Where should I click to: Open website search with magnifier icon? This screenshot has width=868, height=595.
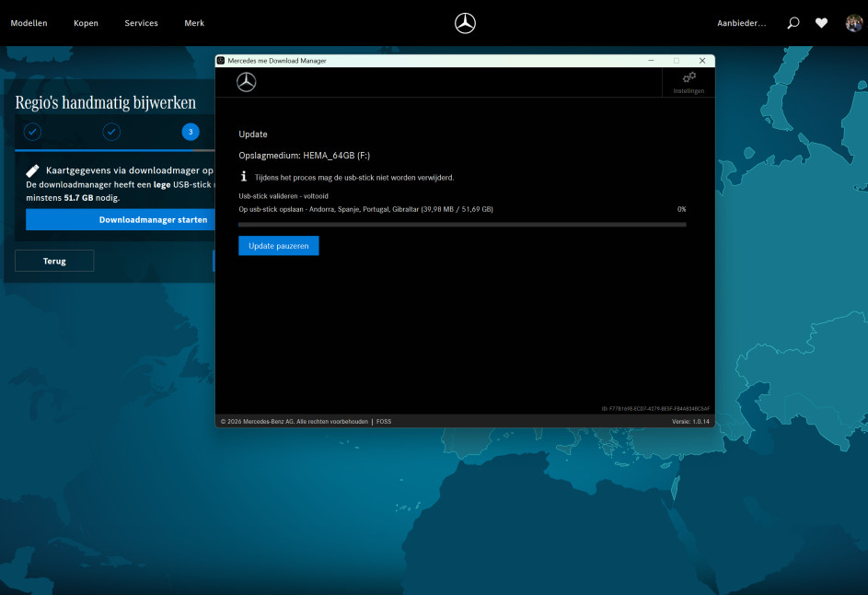click(x=793, y=23)
